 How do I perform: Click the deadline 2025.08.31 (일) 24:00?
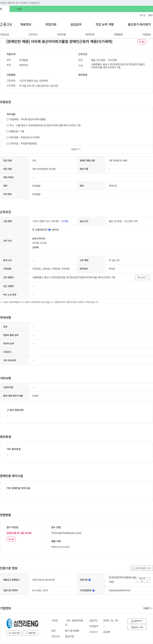[19, 533]
